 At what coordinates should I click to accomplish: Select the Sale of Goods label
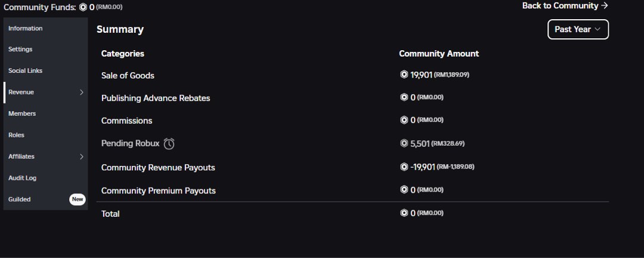(x=128, y=75)
